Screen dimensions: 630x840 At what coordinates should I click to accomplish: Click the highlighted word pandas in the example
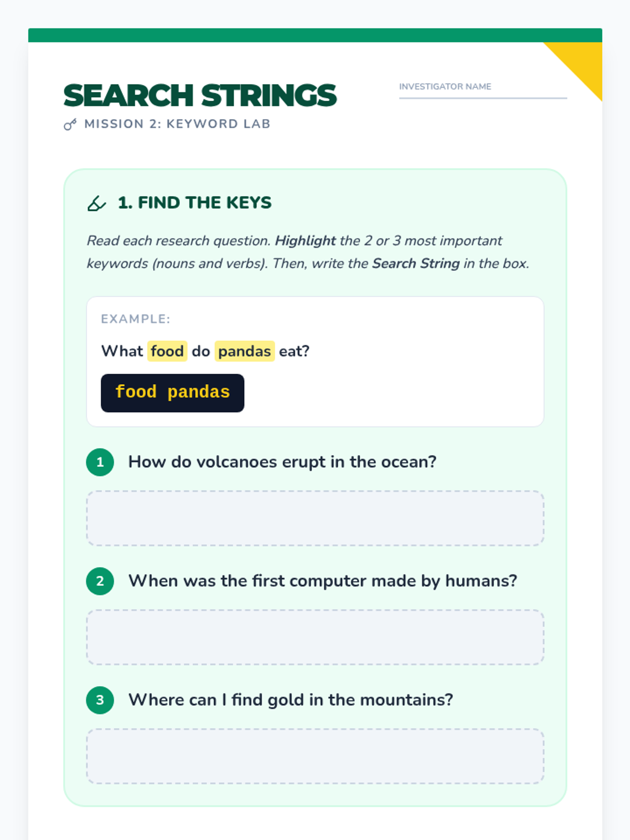(x=245, y=351)
